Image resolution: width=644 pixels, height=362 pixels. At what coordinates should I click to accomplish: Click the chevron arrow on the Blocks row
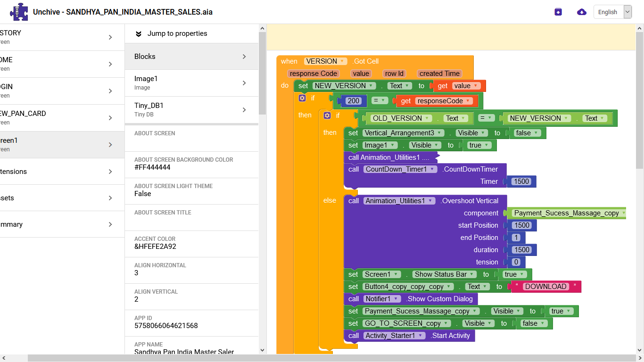(x=244, y=57)
